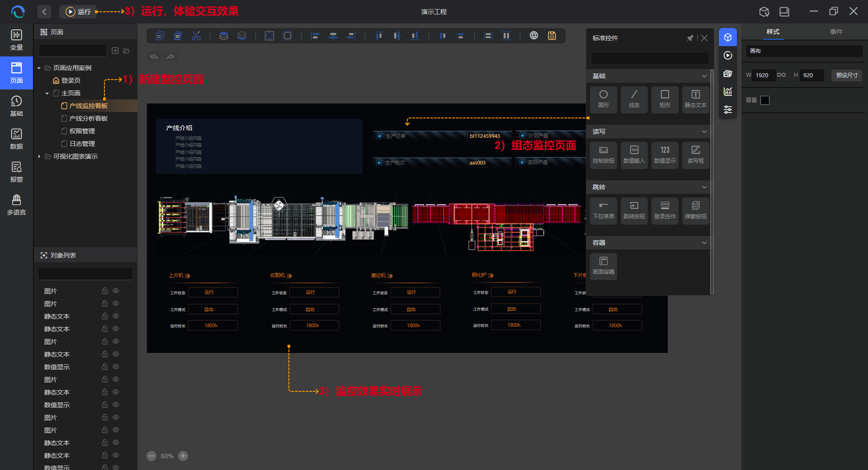Toggle lock on second 静态文本 object
This screenshot has width=868, height=470.
105,329
